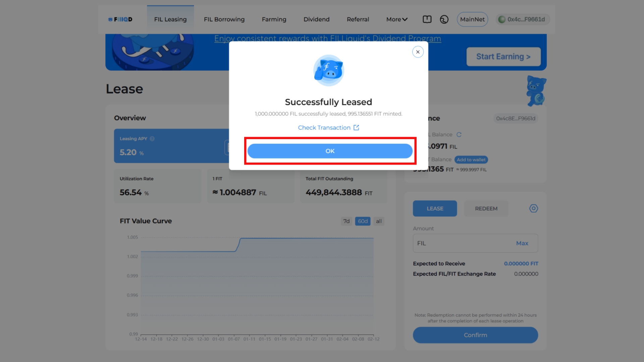
Task: Open external link icon beside Check Transaction
Action: click(x=356, y=128)
